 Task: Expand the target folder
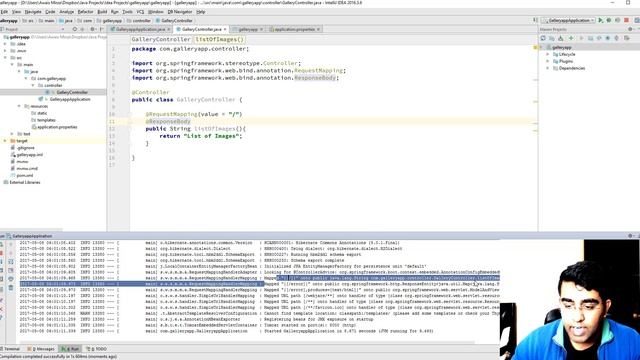[5, 141]
